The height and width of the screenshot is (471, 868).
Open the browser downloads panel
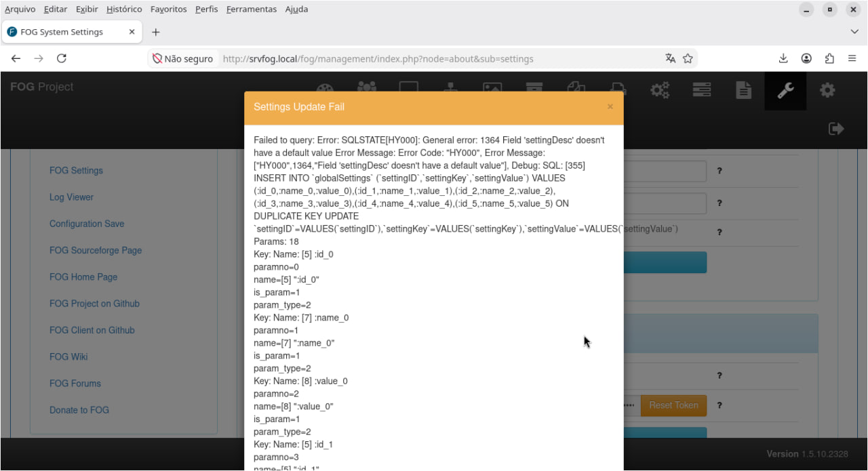click(x=783, y=59)
